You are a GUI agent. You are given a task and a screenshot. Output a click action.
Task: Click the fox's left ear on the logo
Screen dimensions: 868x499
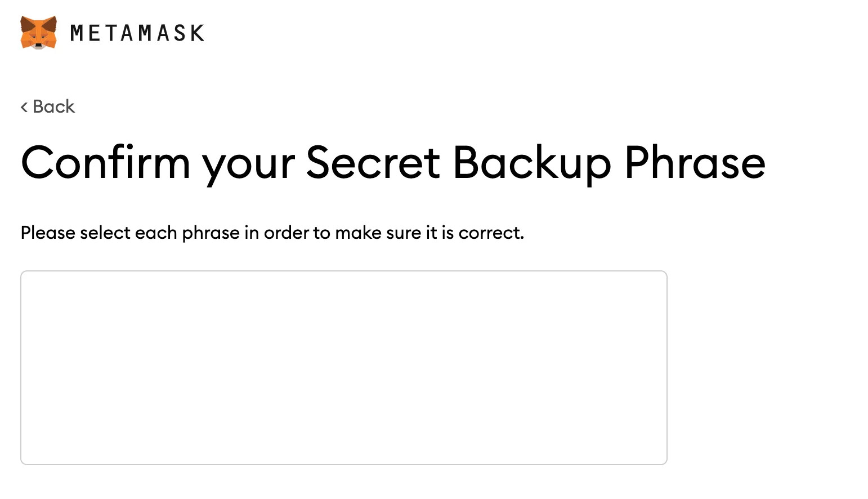tap(26, 24)
